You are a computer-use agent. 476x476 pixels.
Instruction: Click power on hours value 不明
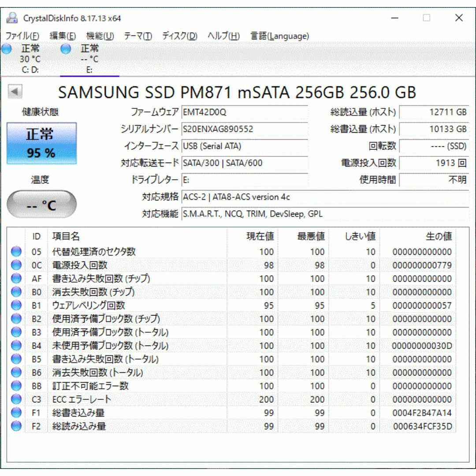click(x=434, y=180)
